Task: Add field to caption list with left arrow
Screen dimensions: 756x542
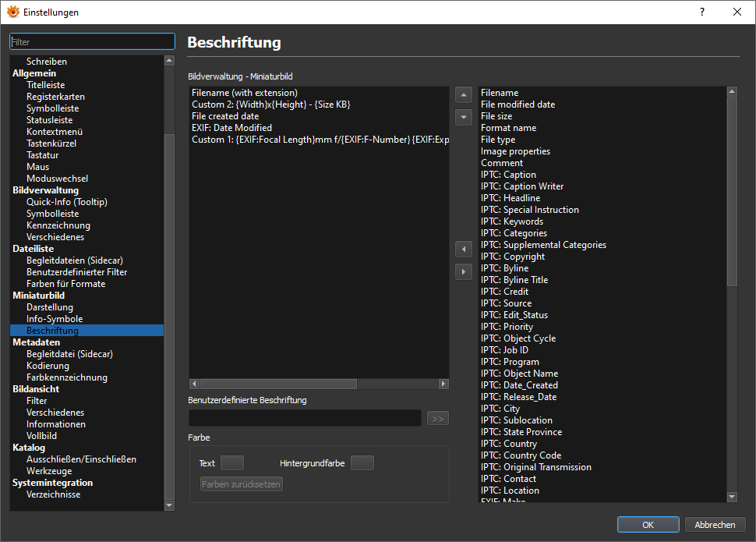Action: coord(463,250)
